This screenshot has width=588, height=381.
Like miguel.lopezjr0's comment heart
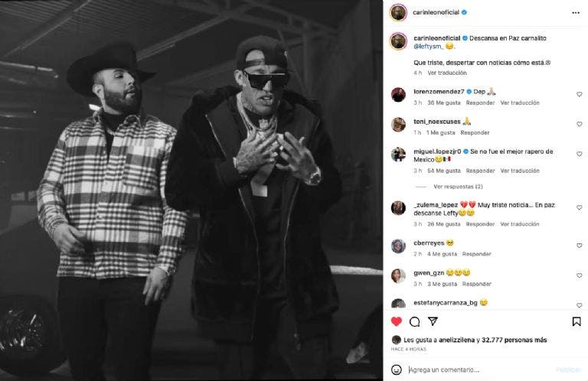point(579,154)
